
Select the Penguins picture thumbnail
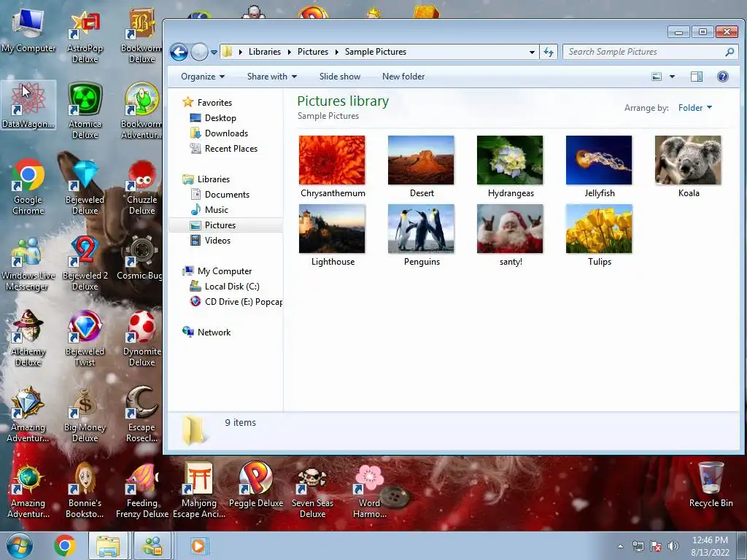tap(421, 229)
